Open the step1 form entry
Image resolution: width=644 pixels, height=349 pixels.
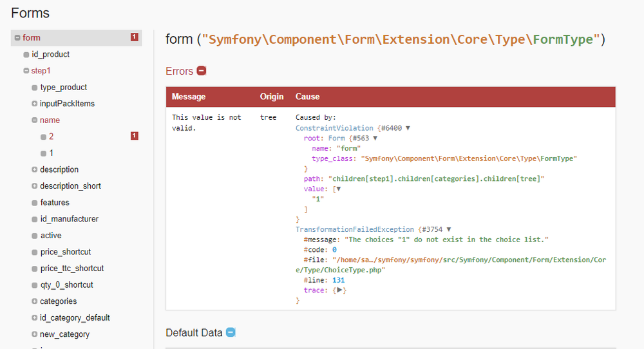41,71
